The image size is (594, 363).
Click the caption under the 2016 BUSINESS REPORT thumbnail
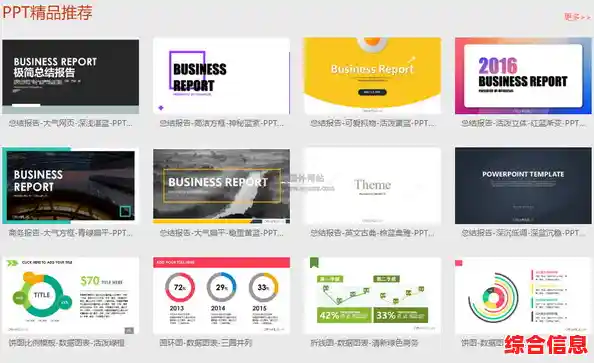[x=523, y=123]
